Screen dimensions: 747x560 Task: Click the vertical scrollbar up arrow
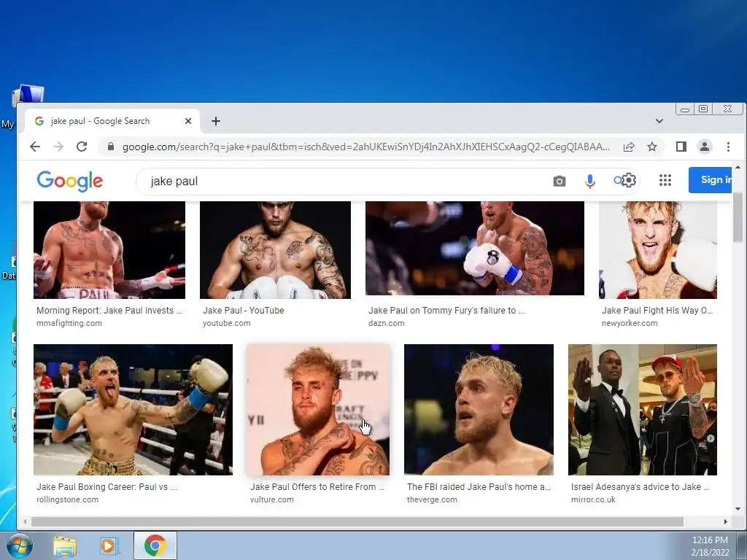(x=738, y=167)
